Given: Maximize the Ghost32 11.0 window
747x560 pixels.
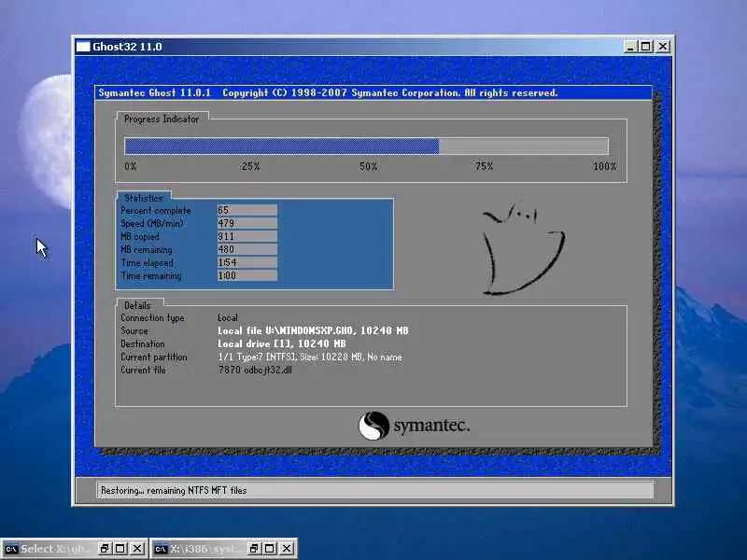Looking at the screenshot, I should (645, 47).
